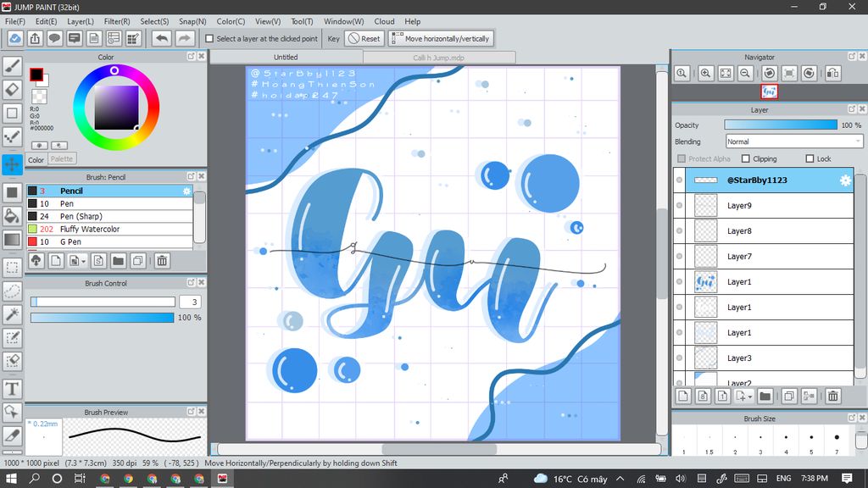The height and width of the screenshot is (488, 868).
Task: Undock the Brush Control panel
Action: tap(191, 283)
